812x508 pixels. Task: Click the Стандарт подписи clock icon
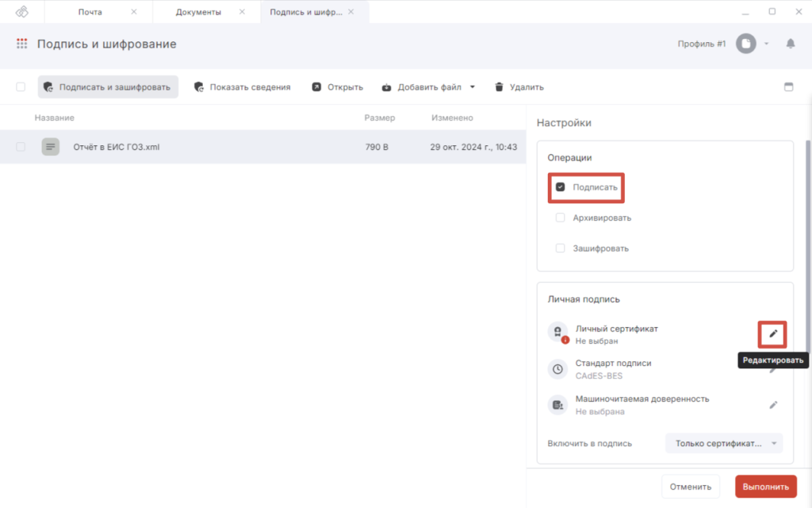[x=557, y=369]
